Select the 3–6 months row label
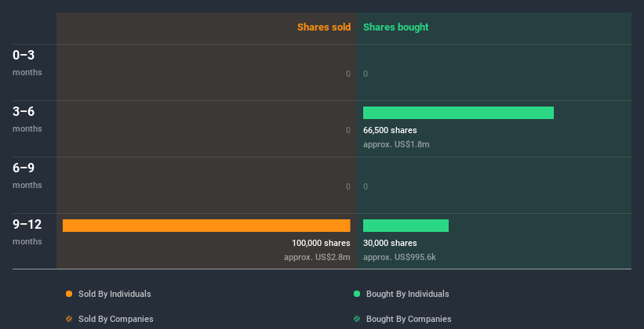This screenshot has height=329, width=644. (x=27, y=119)
